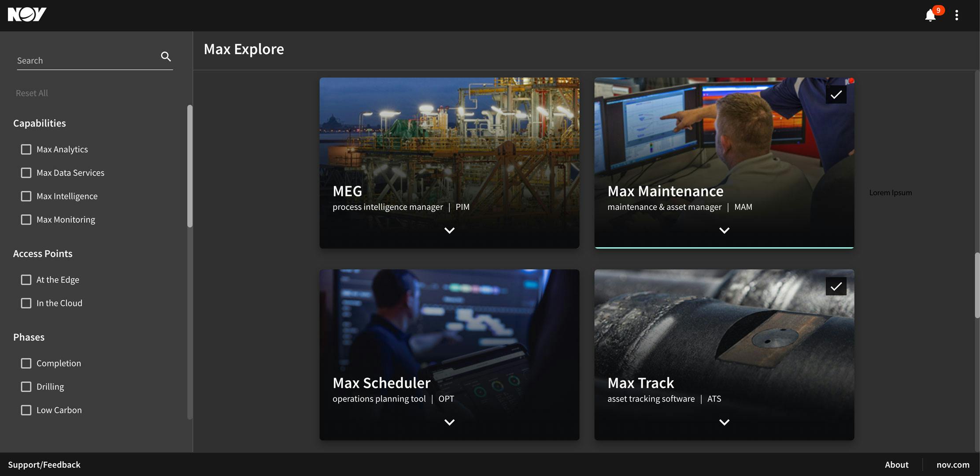
Task: Check the Max Data Services checkbox
Action: click(26, 173)
